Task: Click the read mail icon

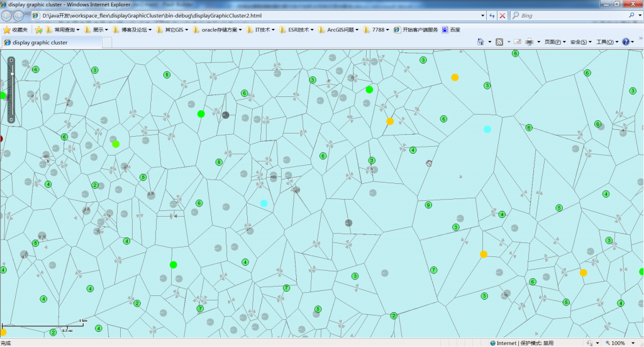Action: coord(518,42)
